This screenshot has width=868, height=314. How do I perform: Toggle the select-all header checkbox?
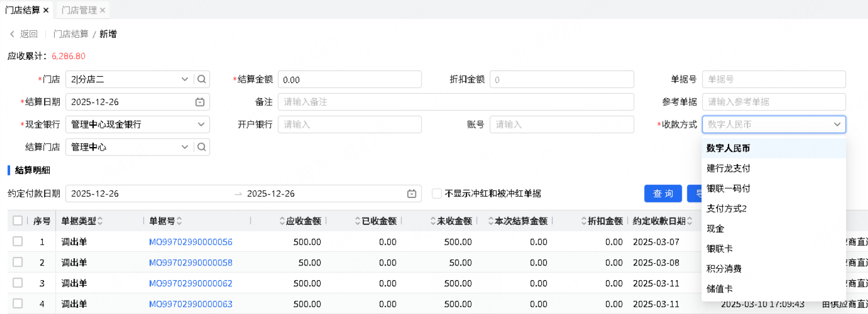(x=17, y=221)
